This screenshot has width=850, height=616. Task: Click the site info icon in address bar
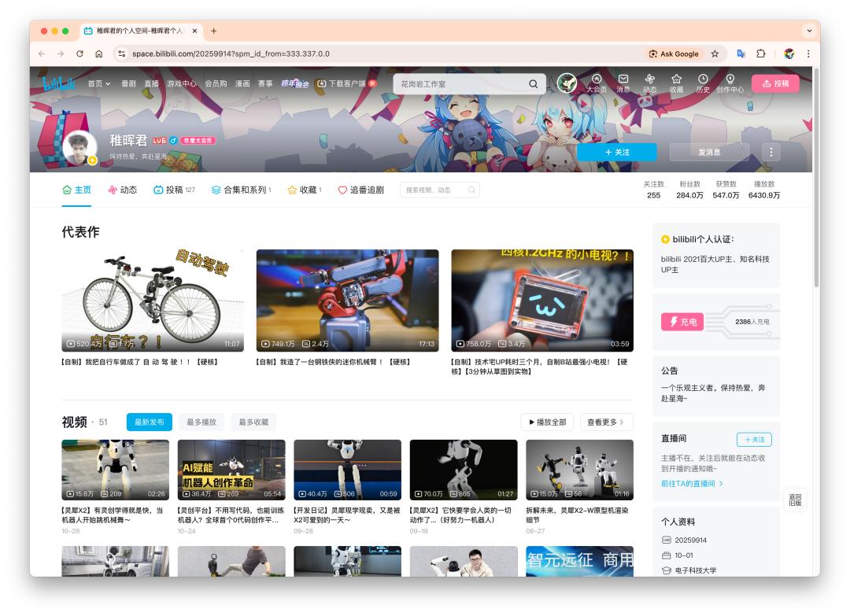pyautogui.click(x=121, y=53)
